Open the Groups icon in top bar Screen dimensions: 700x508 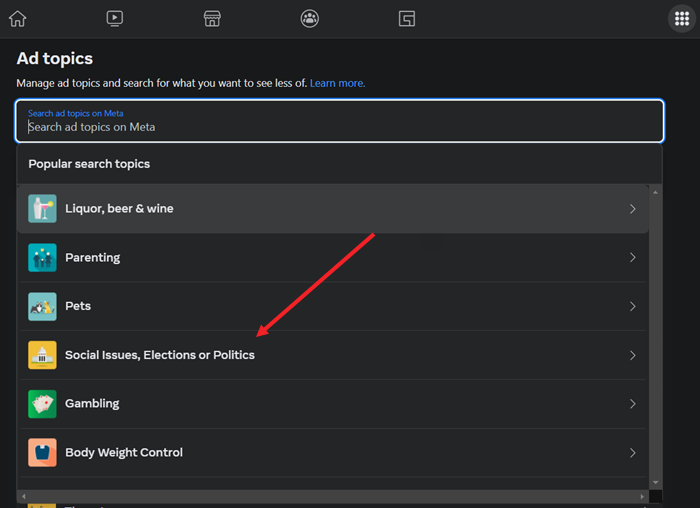click(309, 18)
